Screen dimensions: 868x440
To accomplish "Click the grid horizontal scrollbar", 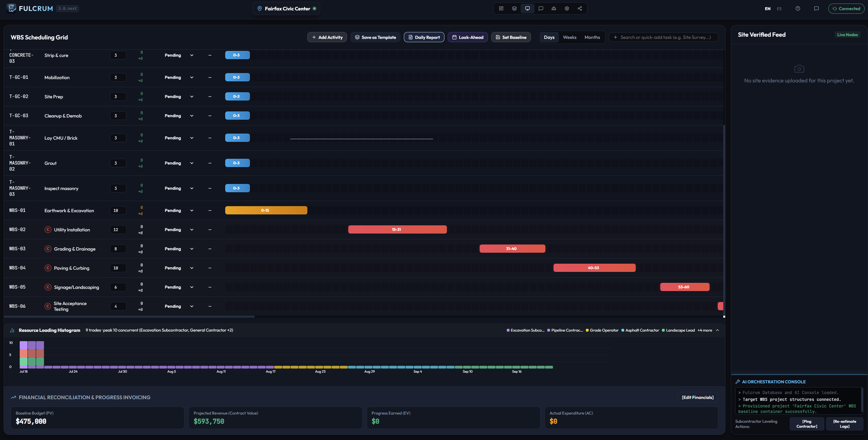I will coord(129,317).
